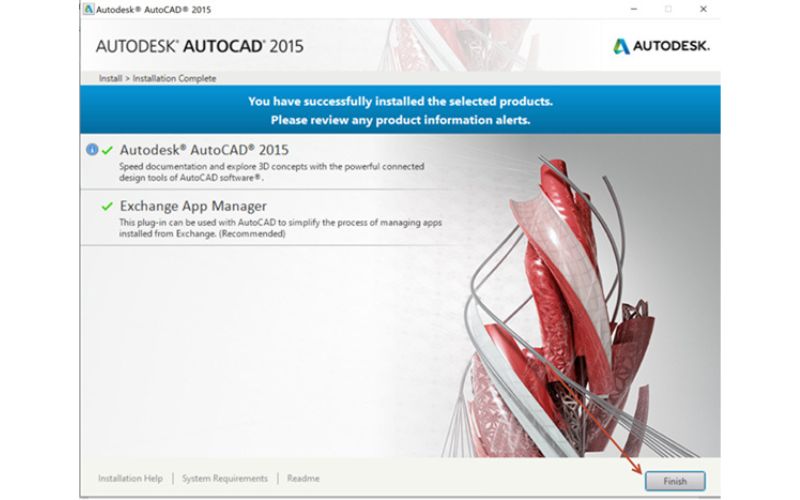Minimize the AutoCAD 2015 installer window
The height and width of the screenshot is (500, 800).
(634, 9)
